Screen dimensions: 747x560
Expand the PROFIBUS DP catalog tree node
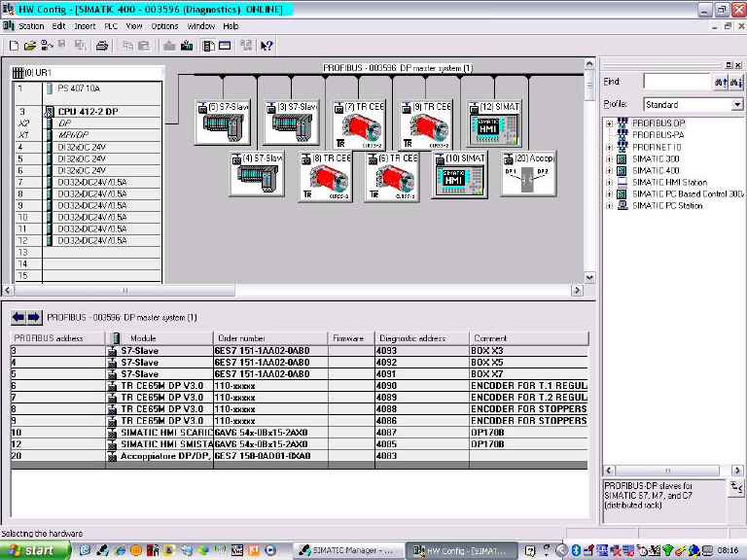point(609,123)
